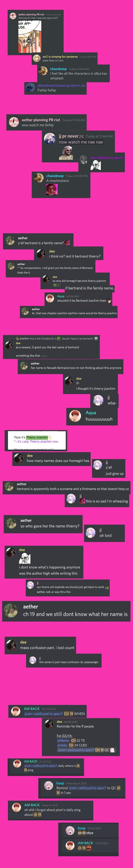Click the reaction emoji under dee's homegirl message
This screenshot has width=133, height=868.
point(56,285)
